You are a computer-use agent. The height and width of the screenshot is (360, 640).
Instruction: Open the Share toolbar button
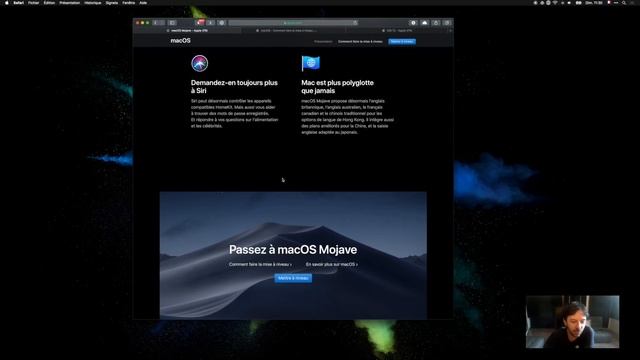(436, 23)
